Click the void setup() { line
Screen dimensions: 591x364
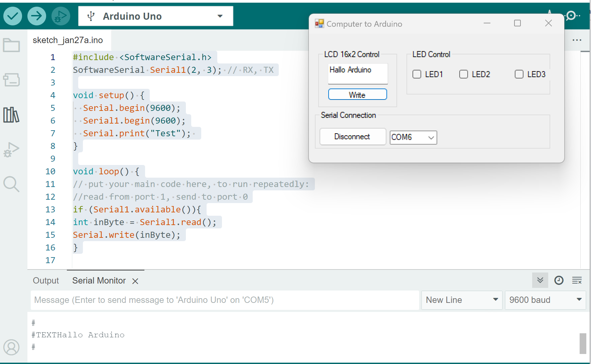[109, 95]
